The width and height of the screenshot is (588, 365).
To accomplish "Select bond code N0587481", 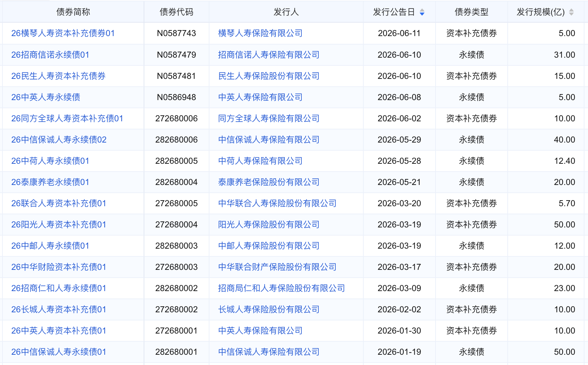I will coord(177,76).
